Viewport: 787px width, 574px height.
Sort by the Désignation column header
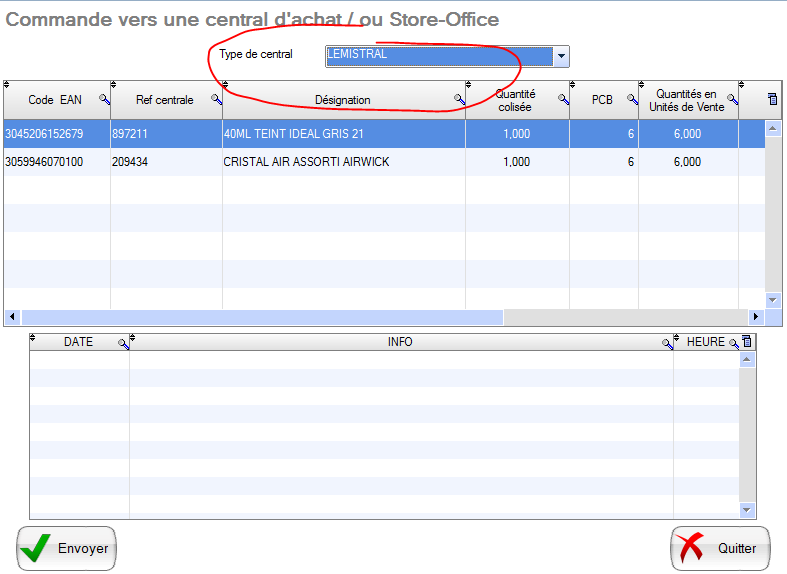coord(342,100)
